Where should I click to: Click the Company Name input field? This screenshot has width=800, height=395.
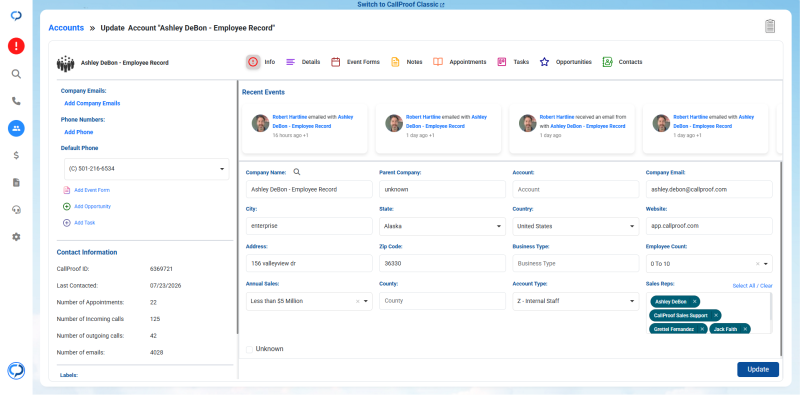tap(309, 189)
